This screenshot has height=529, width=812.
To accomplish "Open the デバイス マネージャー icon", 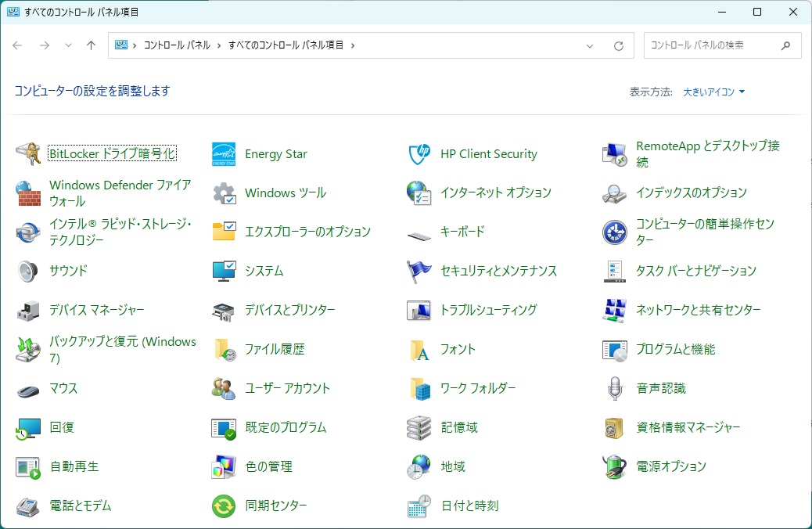I will tap(28, 310).
